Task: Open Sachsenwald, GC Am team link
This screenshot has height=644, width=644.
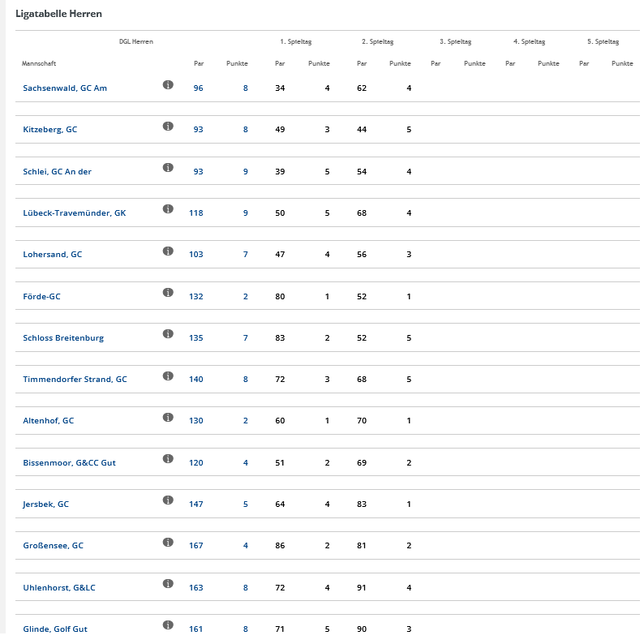Action: 65,88
